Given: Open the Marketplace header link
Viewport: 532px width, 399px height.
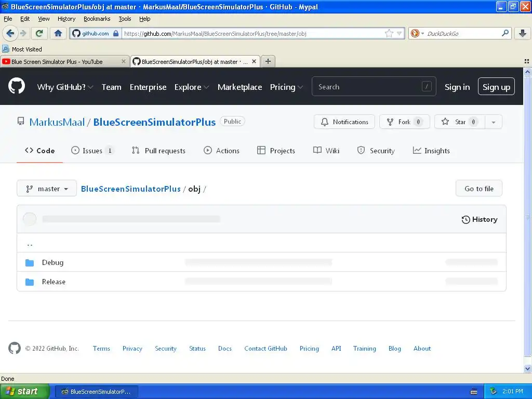Looking at the screenshot, I should [240, 87].
